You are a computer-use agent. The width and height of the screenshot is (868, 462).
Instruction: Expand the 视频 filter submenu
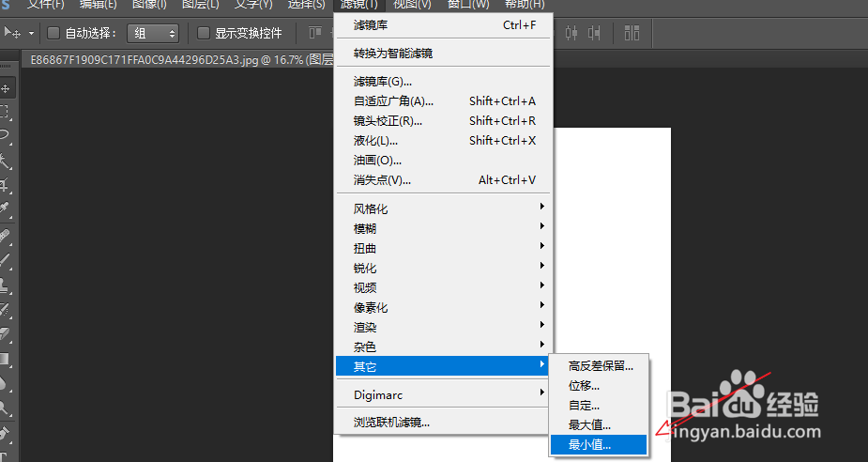(x=442, y=287)
